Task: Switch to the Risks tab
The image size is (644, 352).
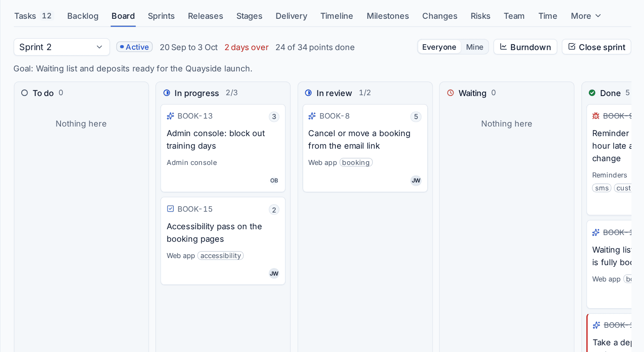Action: coord(480,16)
